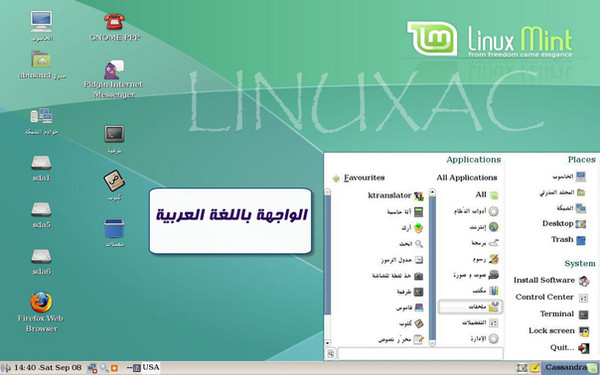
Task: Open the Katoob editor icon on the desktop
Action: 114,181
